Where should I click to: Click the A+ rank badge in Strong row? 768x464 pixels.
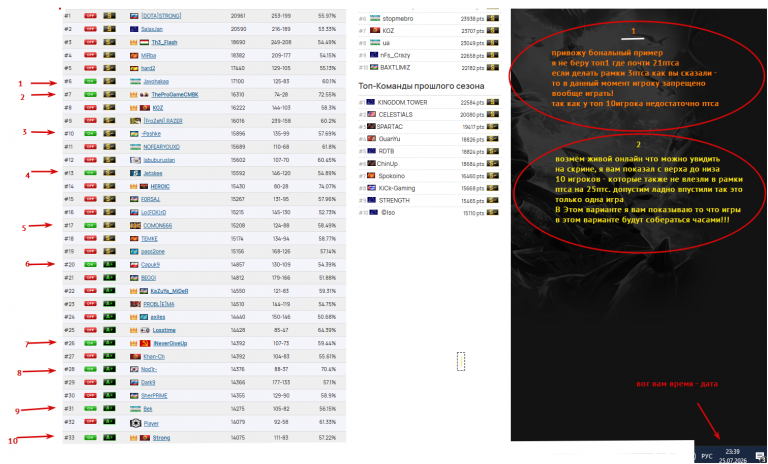109,438
